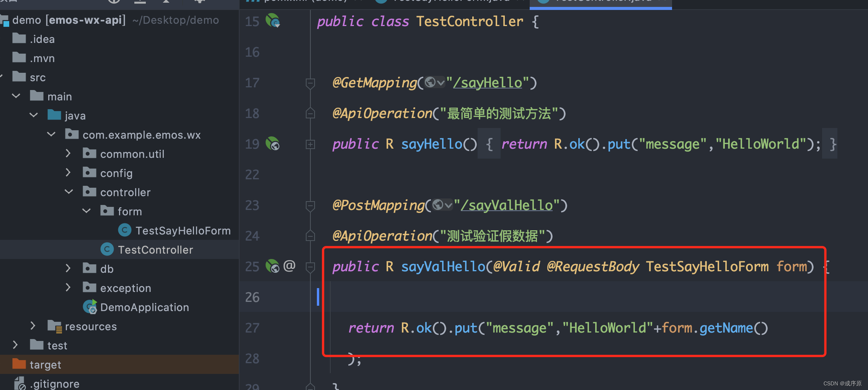
Task: Toggle the fold marker on line 24
Action: [x=310, y=236]
